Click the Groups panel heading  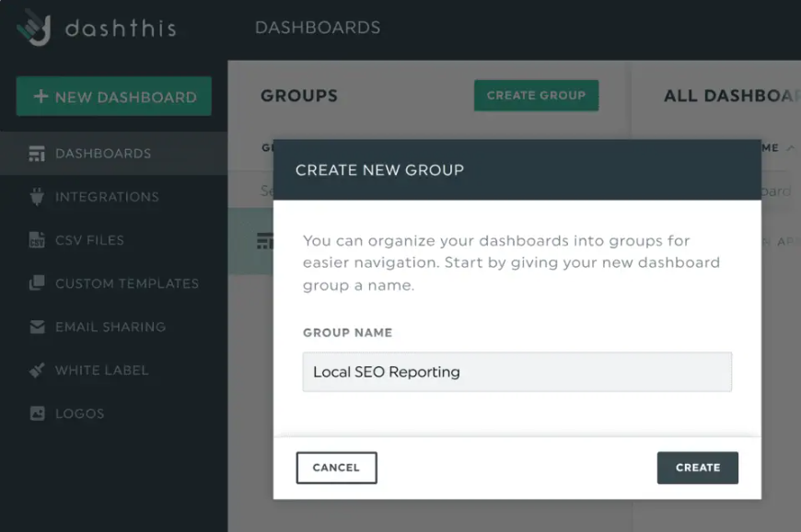298,96
